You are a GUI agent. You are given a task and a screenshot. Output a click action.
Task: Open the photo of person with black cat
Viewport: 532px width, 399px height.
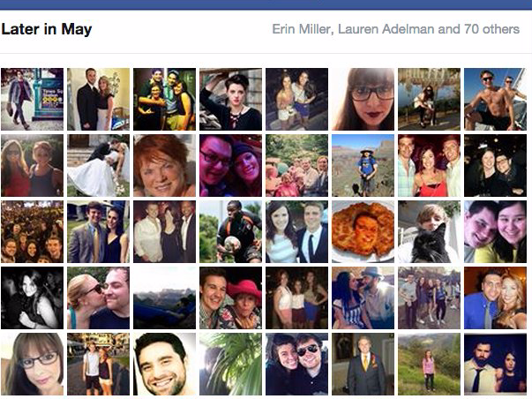pyautogui.click(x=429, y=231)
